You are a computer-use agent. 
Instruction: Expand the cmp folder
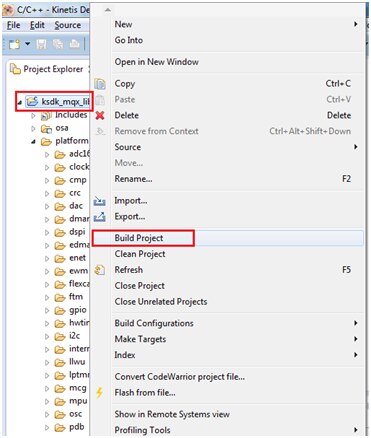tap(47, 181)
